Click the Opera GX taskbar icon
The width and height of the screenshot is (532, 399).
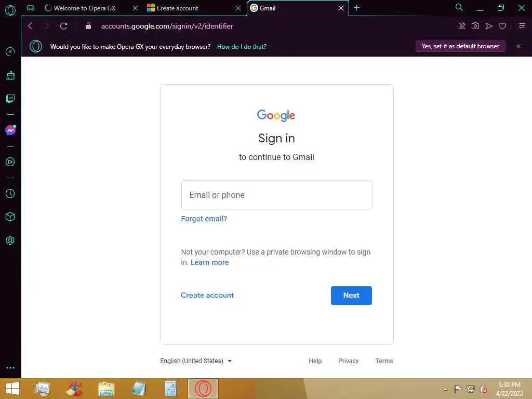pyautogui.click(x=203, y=389)
